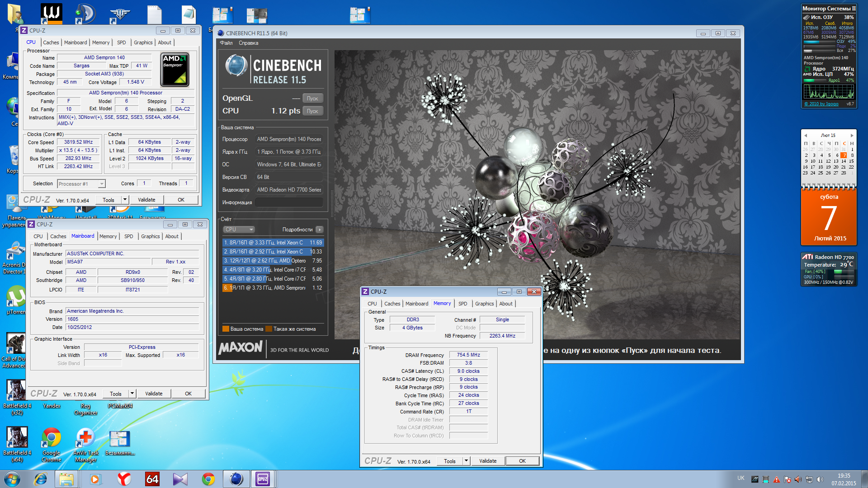868x488 pixels.
Task: Launch the Battlefield 4 (x32) desktop shortcut
Action: [17, 398]
